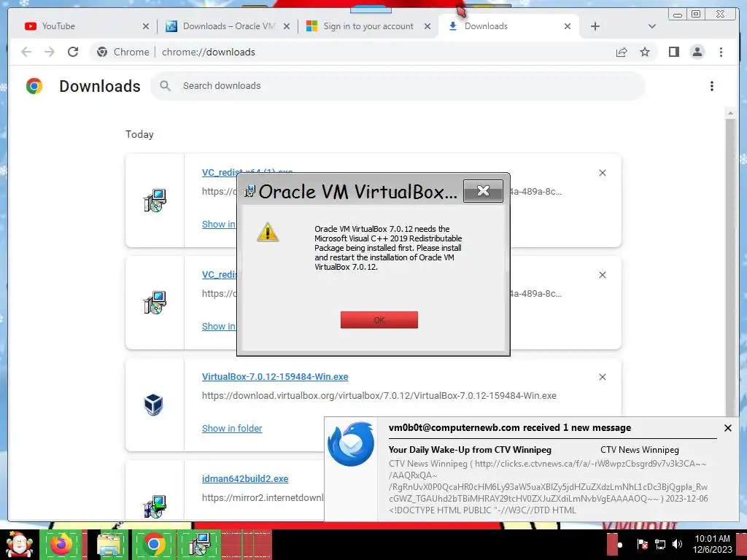Select the active Downloads tab
This screenshot has width=747, height=560.
508,26
